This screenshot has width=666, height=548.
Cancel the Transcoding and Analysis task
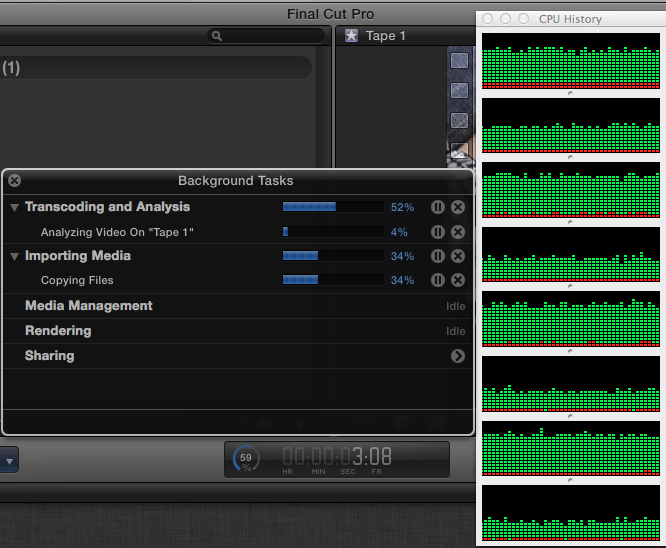pyautogui.click(x=458, y=207)
